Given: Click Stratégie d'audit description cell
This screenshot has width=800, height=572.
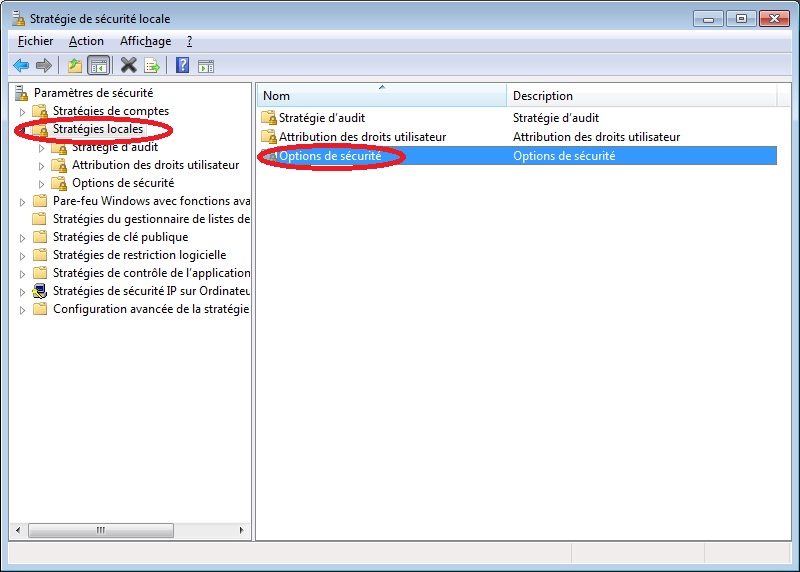Looking at the screenshot, I should 556,118.
